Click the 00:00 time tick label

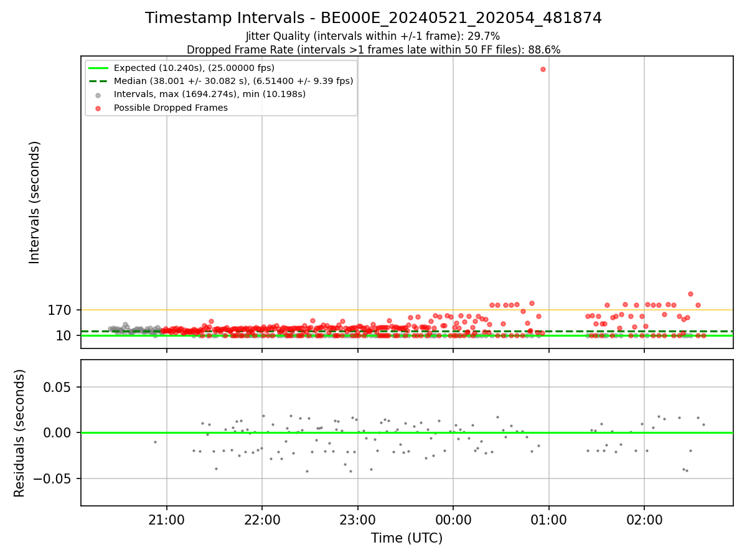[x=453, y=520]
